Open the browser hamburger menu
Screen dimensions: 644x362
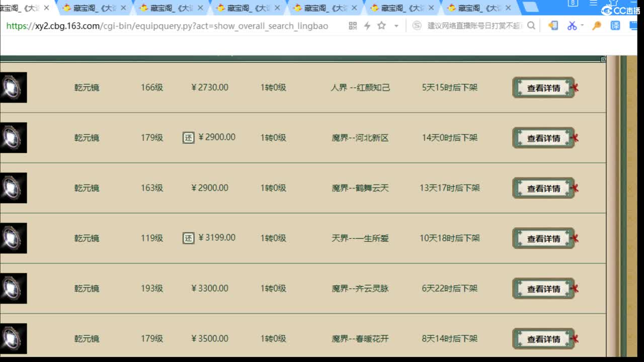(x=595, y=4)
